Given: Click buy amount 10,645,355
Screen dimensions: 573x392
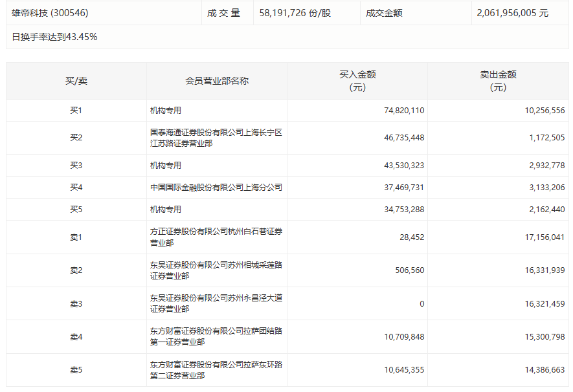Looking at the screenshot, I should (x=404, y=370).
